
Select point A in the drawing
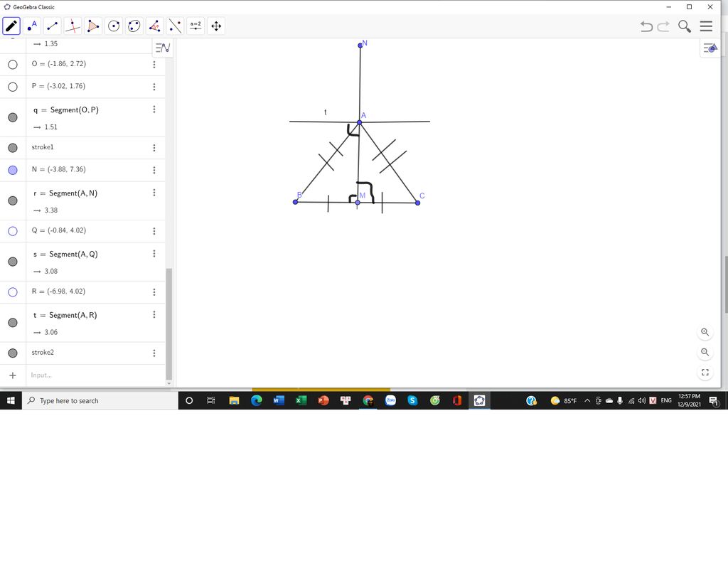point(359,122)
